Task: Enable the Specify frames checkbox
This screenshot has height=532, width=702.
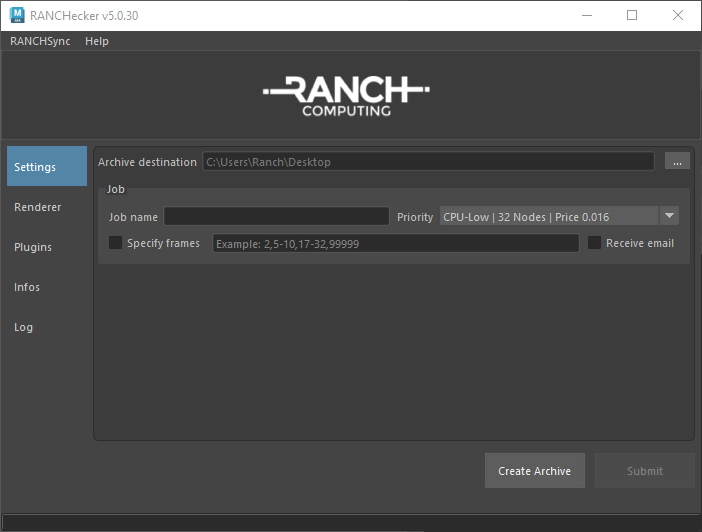Action: click(116, 243)
